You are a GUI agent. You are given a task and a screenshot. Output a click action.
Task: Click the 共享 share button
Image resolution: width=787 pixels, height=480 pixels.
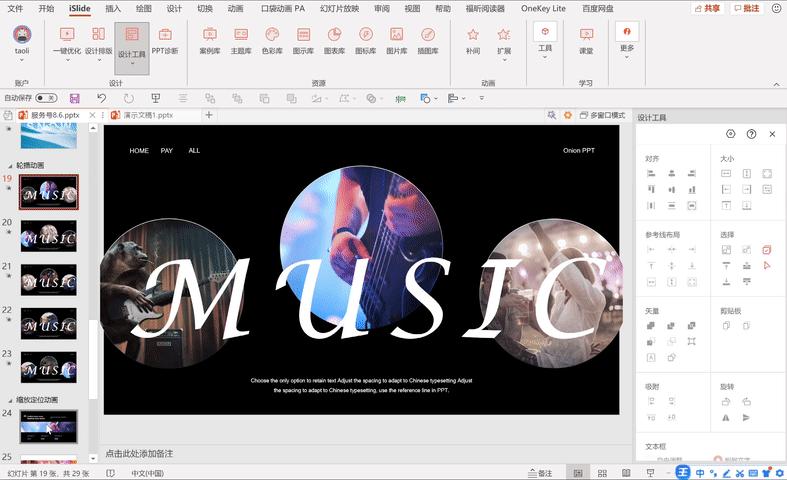click(706, 8)
